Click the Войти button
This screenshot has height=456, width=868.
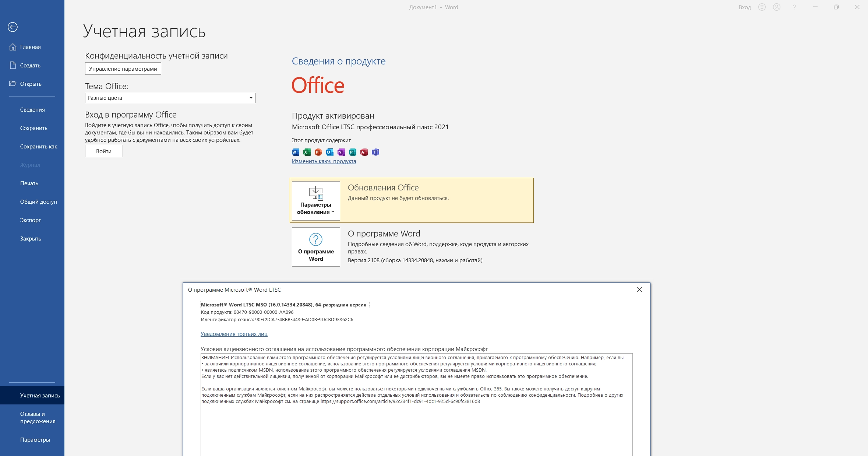(x=104, y=151)
